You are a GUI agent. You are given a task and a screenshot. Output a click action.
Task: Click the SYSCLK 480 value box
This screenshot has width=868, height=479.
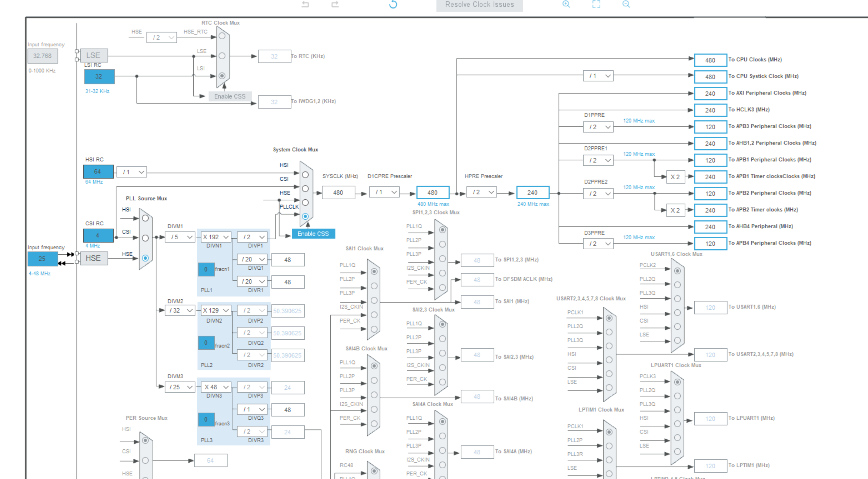tap(338, 193)
